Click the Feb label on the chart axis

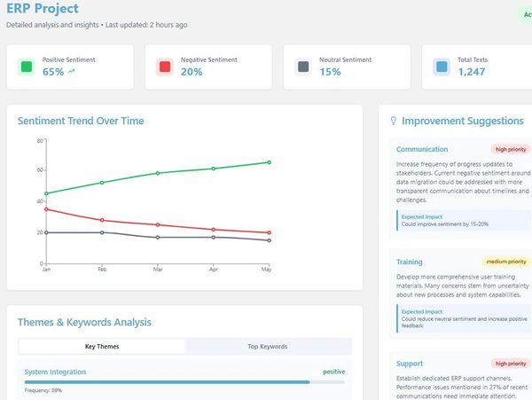(102, 270)
